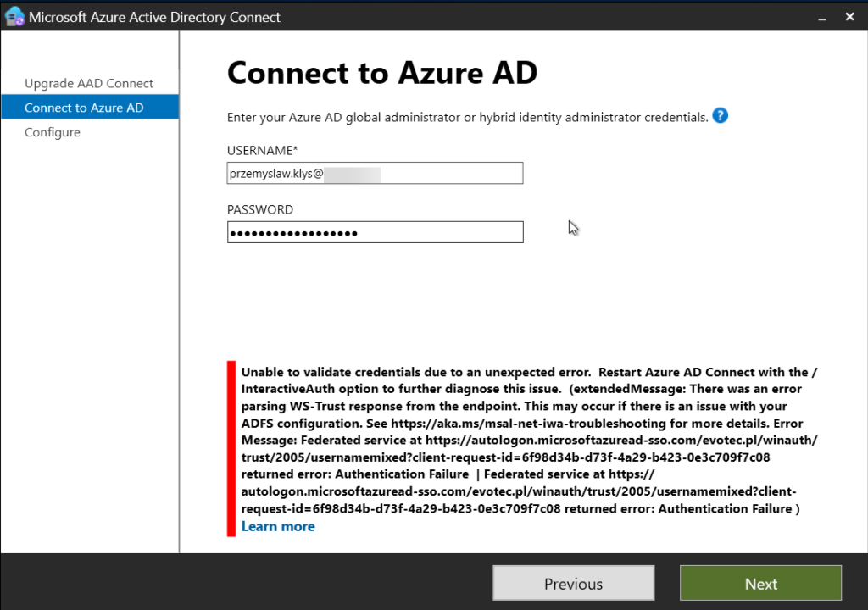Click the cloud sync logo beside the window title
Image resolution: width=868 pixels, height=610 pixels.
(14, 16)
